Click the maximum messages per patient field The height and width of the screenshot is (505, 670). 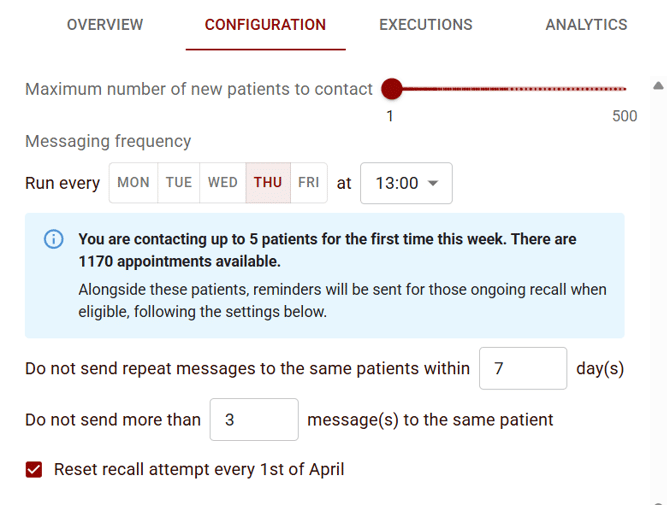tap(254, 420)
